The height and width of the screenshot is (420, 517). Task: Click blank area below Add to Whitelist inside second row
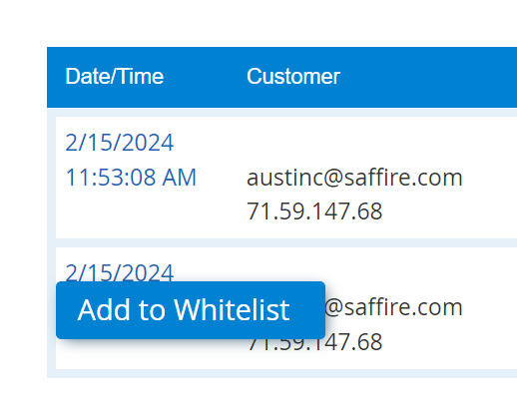150,354
